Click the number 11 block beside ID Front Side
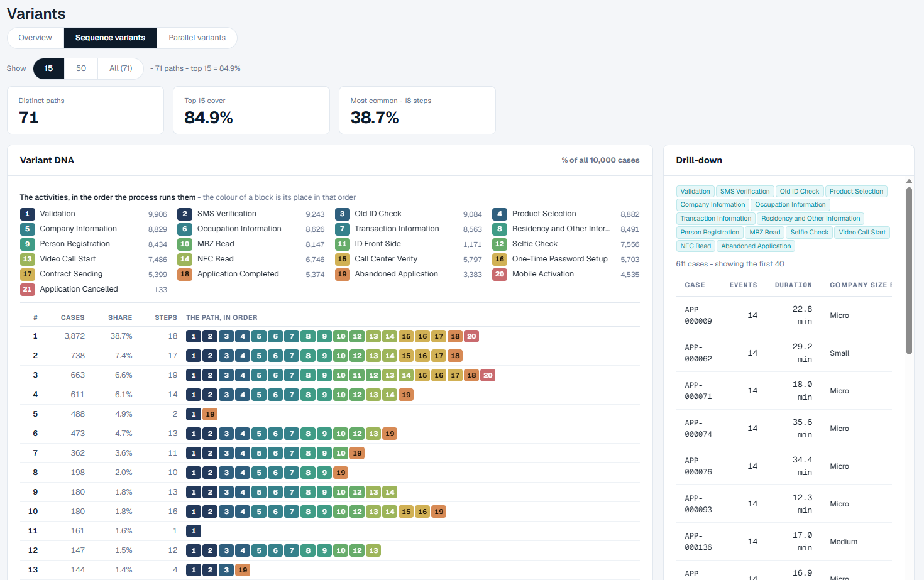 [x=342, y=244]
